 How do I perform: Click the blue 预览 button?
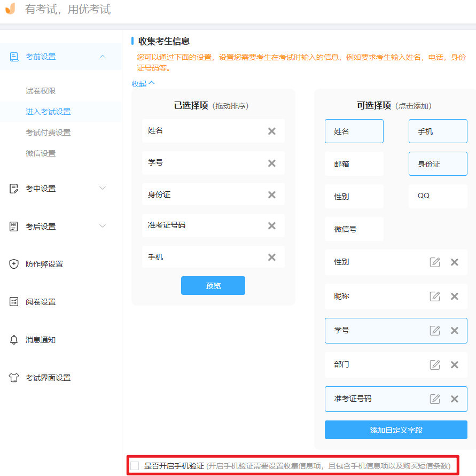213,285
